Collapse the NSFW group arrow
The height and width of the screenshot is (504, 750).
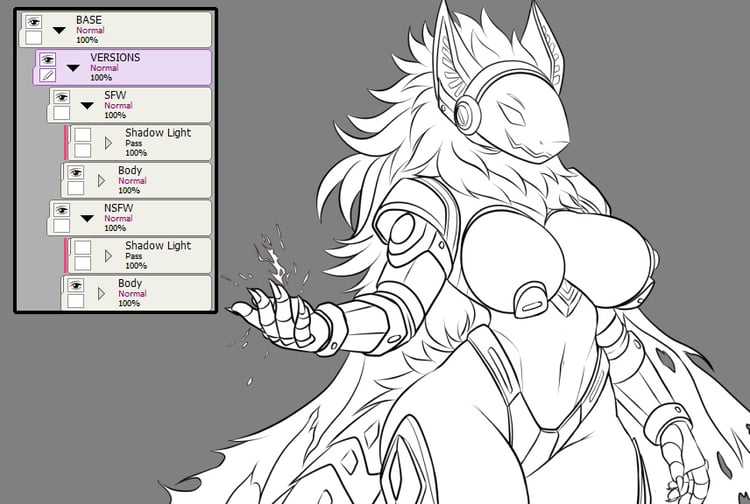tap(87, 218)
